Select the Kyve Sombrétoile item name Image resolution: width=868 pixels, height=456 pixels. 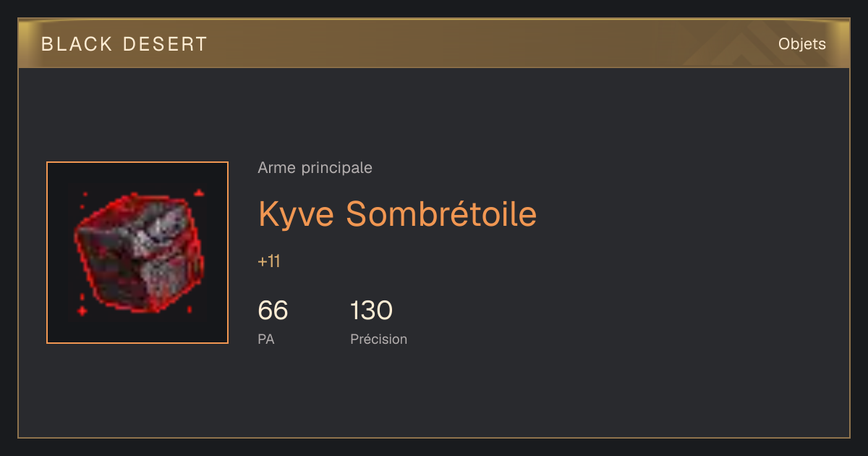[397, 214]
